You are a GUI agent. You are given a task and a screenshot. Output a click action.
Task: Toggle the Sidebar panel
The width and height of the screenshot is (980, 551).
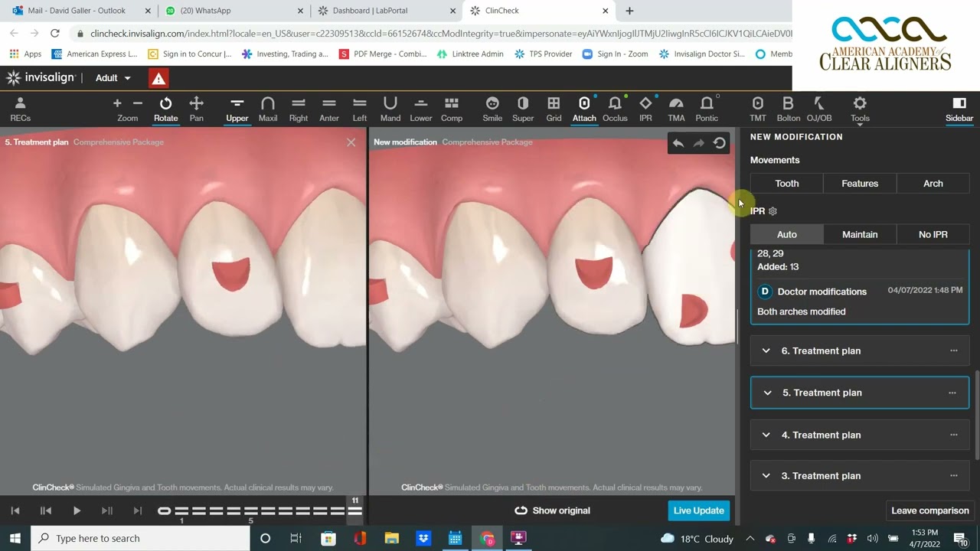tap(959, 109)
